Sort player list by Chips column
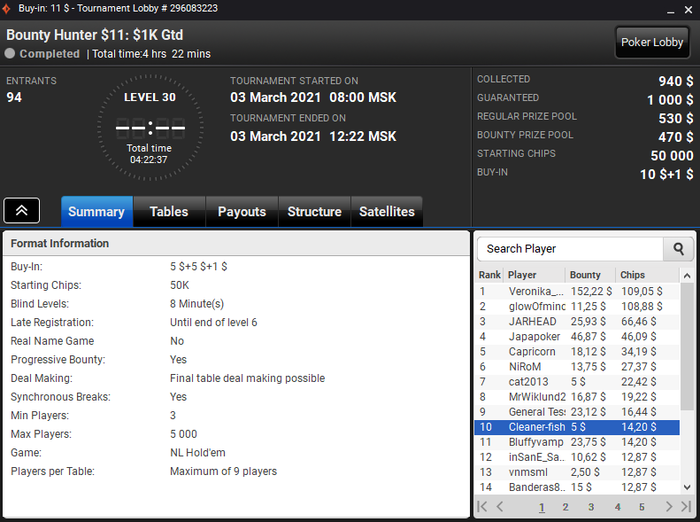 tap(647, 275)
